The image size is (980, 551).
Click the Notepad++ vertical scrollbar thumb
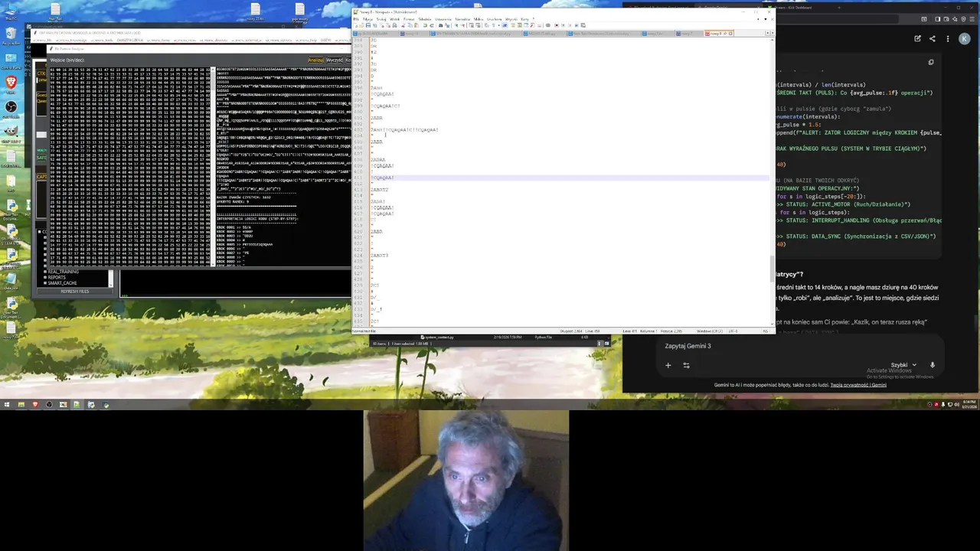[x=772, y=269]
